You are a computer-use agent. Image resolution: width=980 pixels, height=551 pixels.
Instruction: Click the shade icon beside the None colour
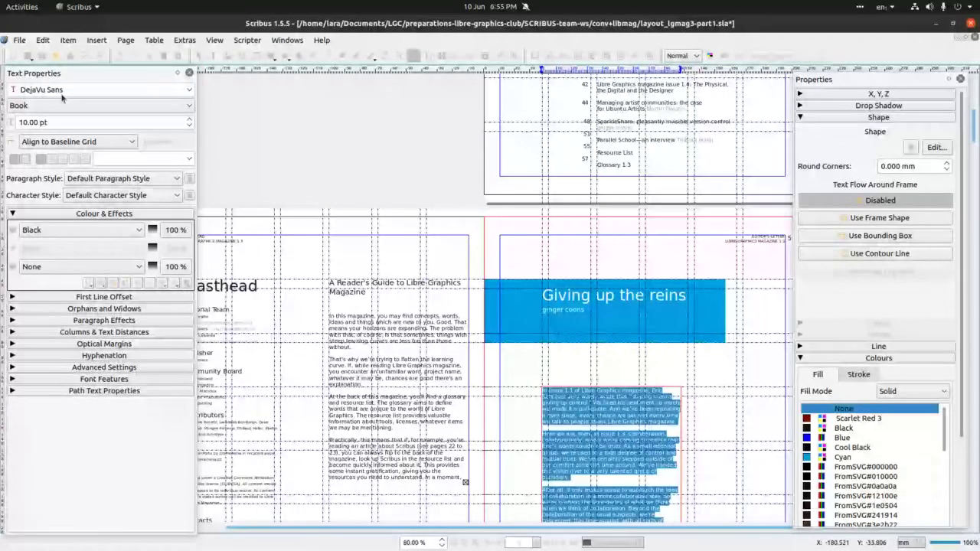coord(152,266)
